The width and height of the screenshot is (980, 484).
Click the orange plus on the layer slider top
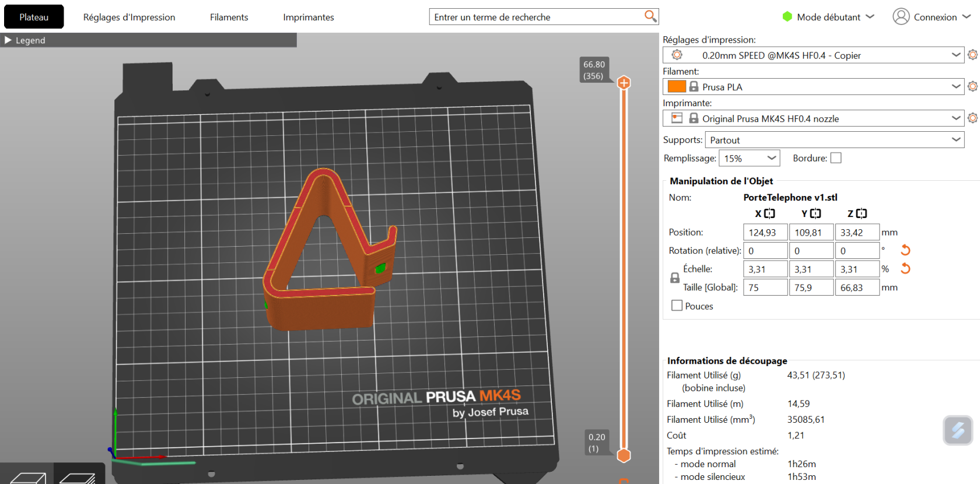tap(624, 83)
